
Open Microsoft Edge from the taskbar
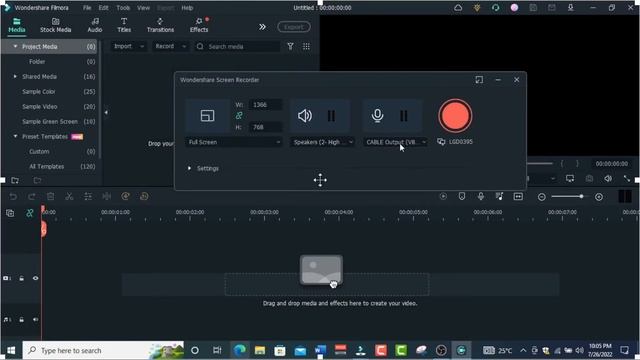[x=240, y=350]
